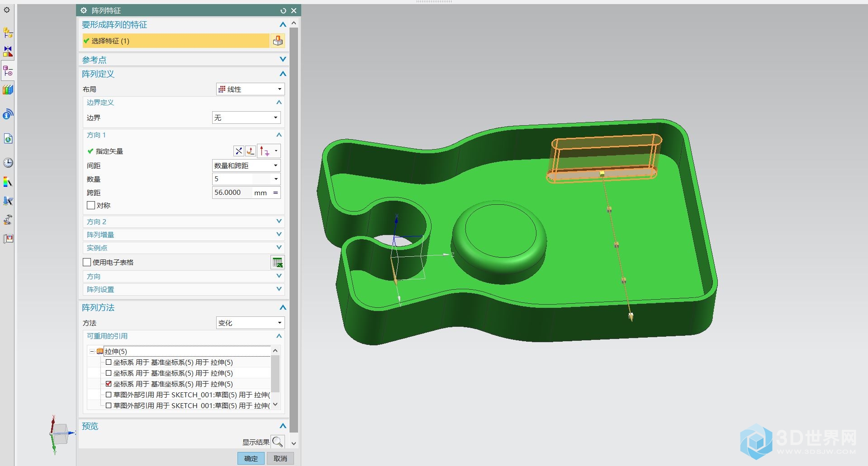This screenshot has width=868, height=466.
Task: Click the 显示结果 magnifier icon
Action: (x=278, y=442)
